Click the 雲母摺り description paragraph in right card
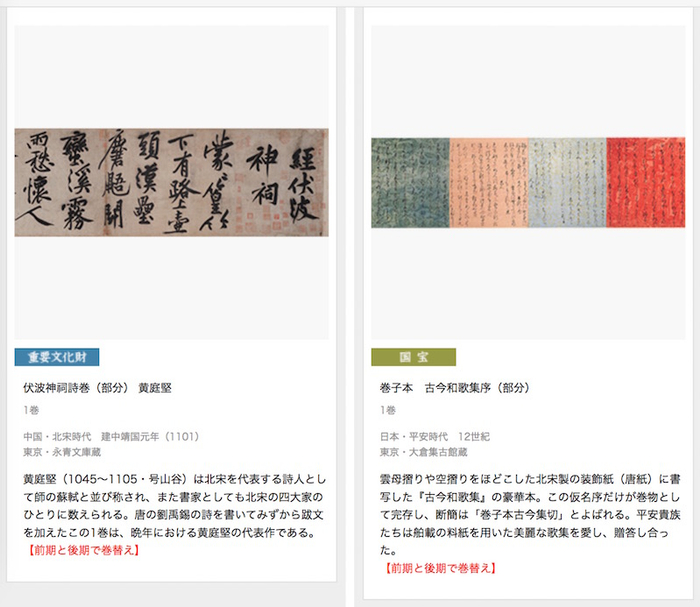 (530, 515)
